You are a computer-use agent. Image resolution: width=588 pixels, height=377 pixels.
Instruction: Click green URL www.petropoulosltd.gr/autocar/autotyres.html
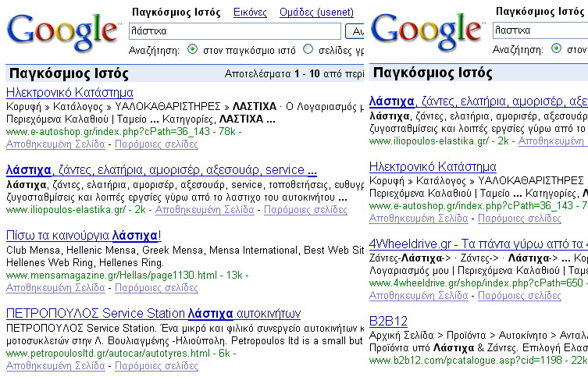(x=108, y=354)
